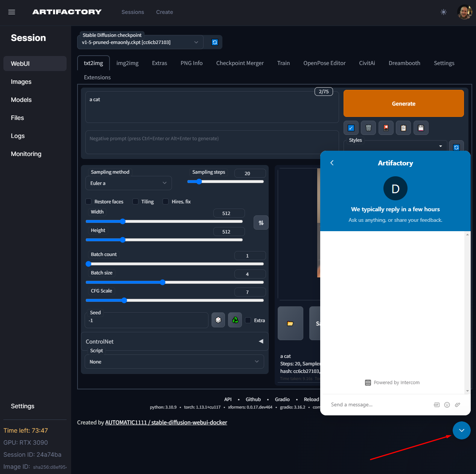Open Settings at sidebar bottom

(23, 406)
